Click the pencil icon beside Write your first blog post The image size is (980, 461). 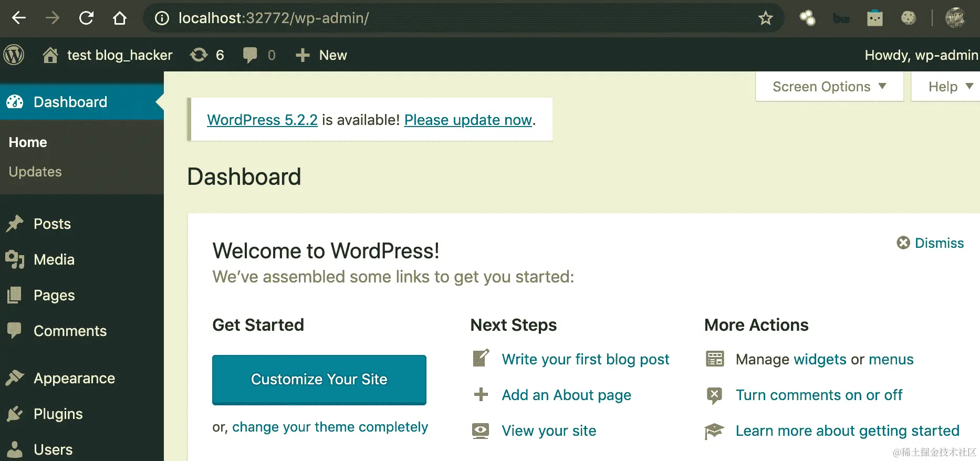481,358
